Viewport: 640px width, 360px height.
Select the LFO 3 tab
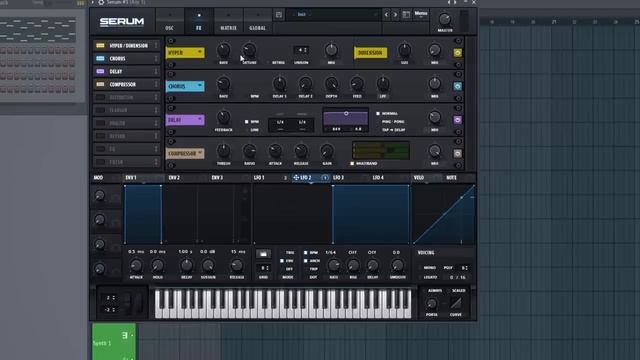338,178
